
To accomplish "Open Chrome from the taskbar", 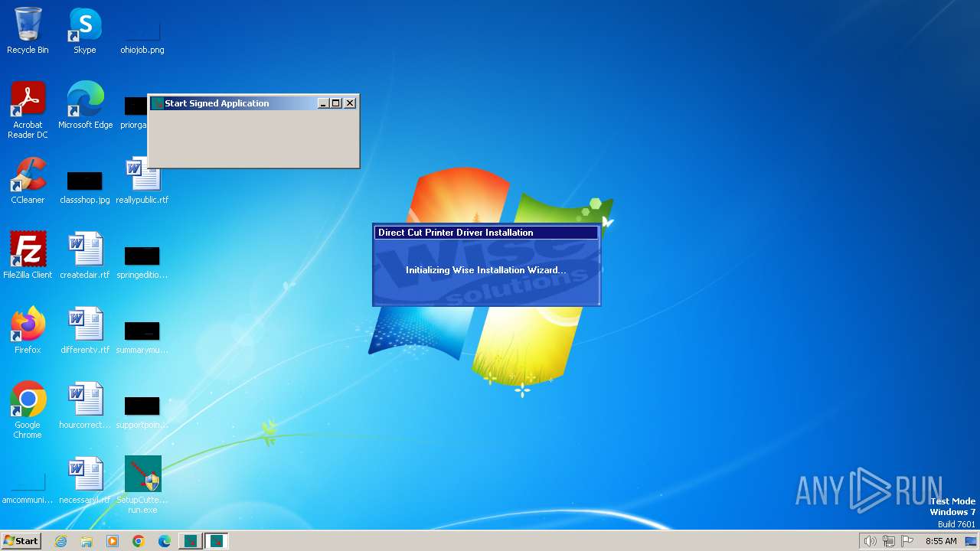I will (x=139, y=541).
